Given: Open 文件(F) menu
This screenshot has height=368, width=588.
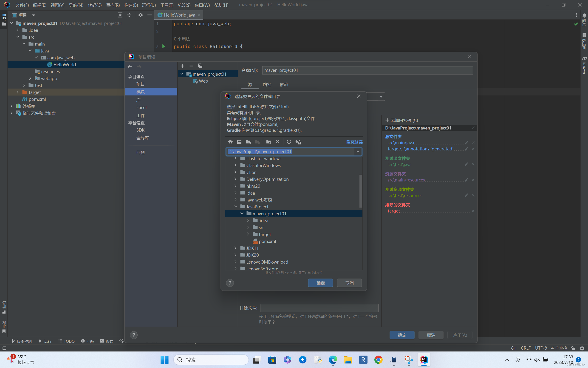Looking at the screenshot, I should click(22, 5).
